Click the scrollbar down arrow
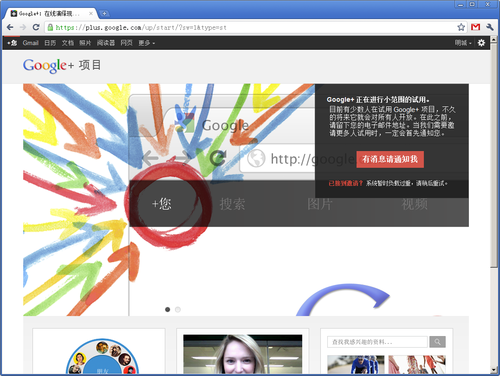This screenshot has height=376, width=500. point(494,370)
